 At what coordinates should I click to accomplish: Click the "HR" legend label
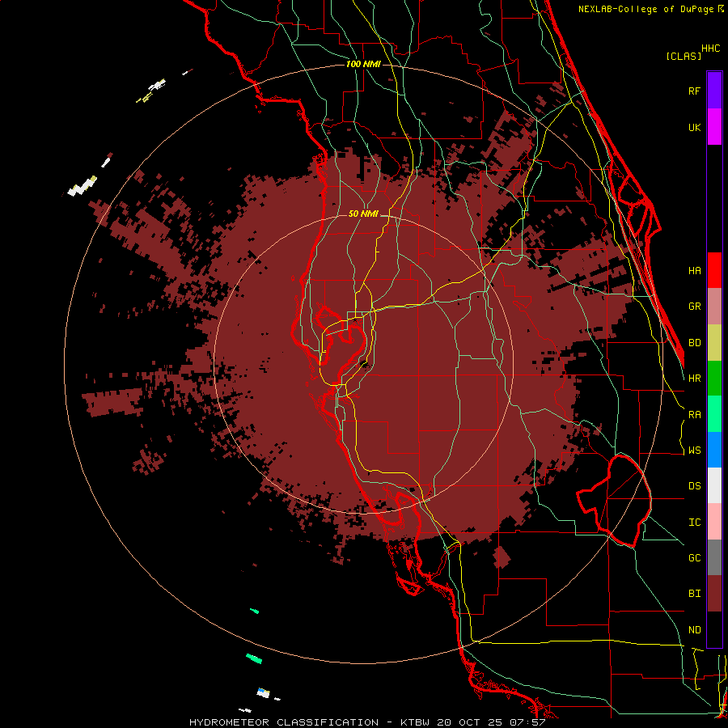coord(694,379)
